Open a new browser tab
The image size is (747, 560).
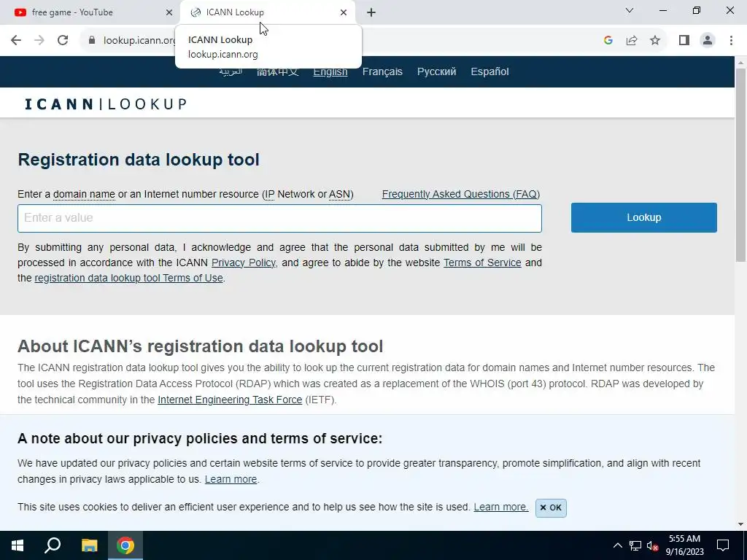pos(371,12)
